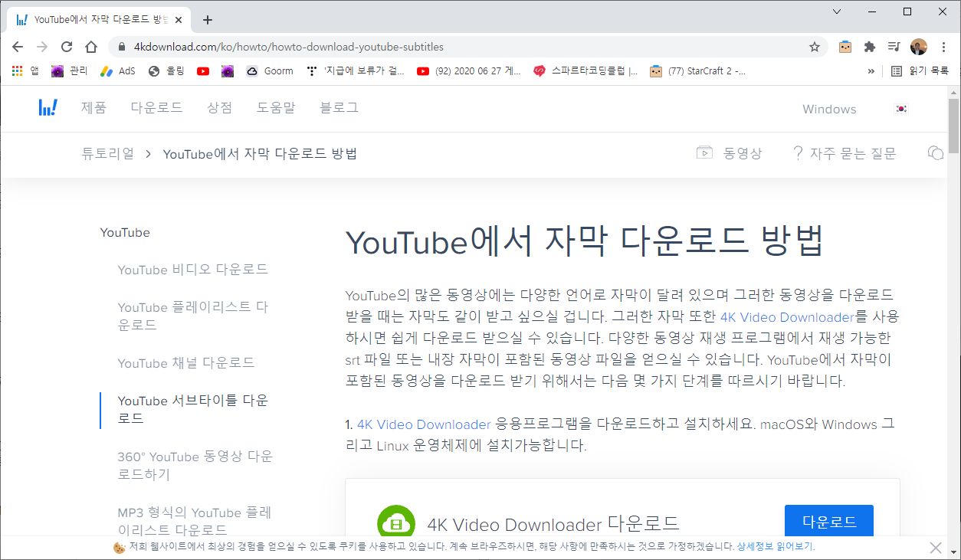This screenshot has width=961, height=560.
Task: Bookmark this page with the star icon
Action: tap(815, 47)
